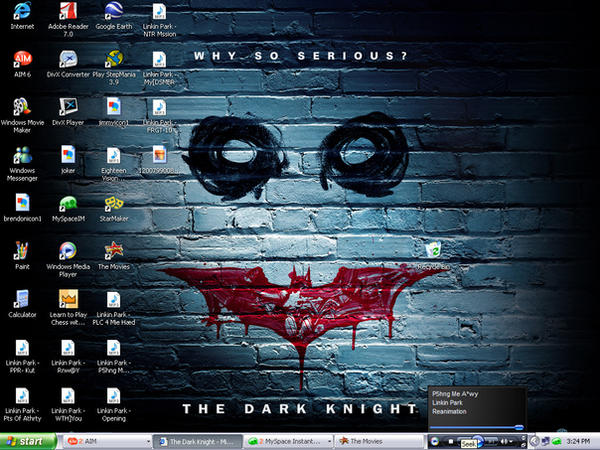
Task: Mute the media player toolbar volume
Action: (504, 442)
